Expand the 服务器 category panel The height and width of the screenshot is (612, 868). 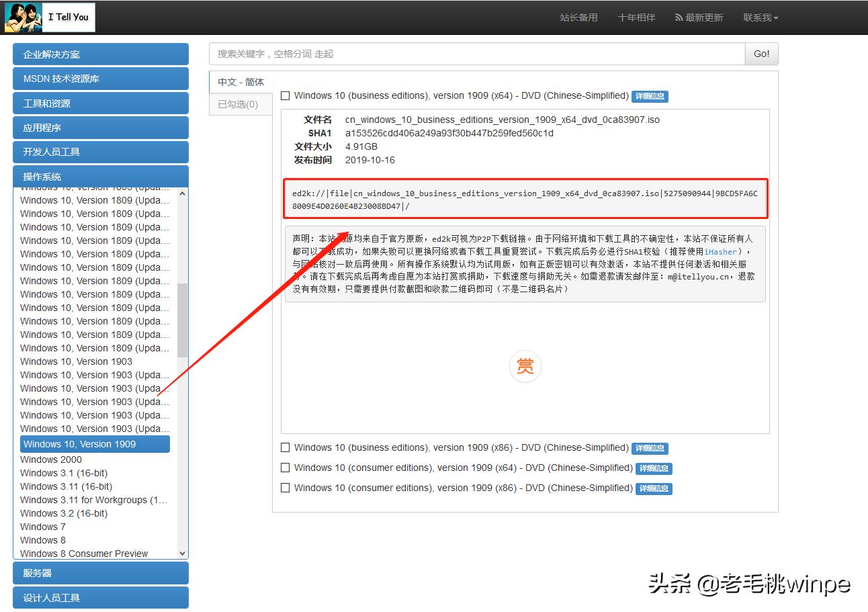pos(101,573)
